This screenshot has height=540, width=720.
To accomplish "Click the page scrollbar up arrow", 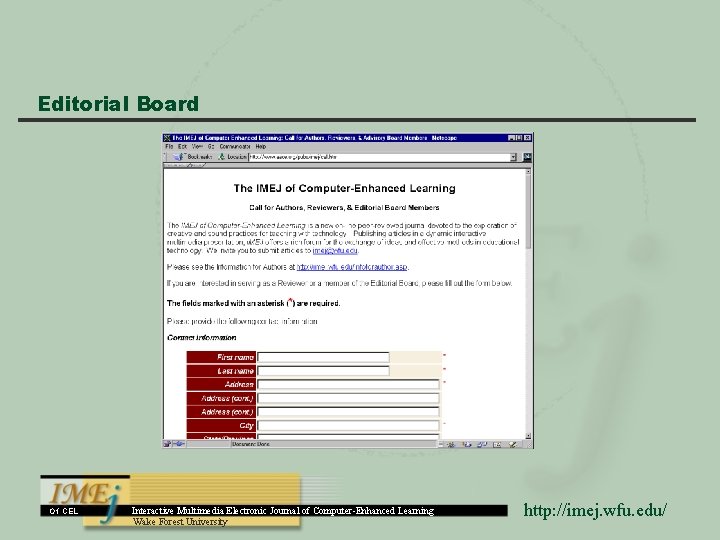I will [528, 171].
